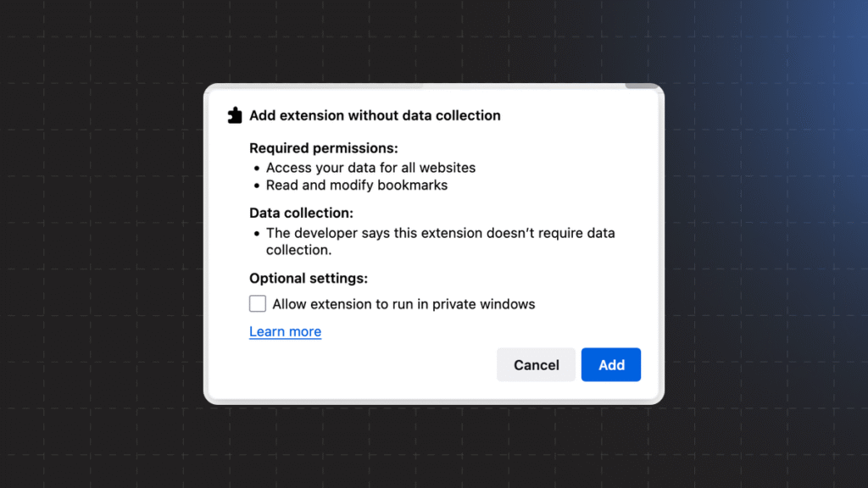Follow the underlined Learn more hyperlink

coord(285,331)
